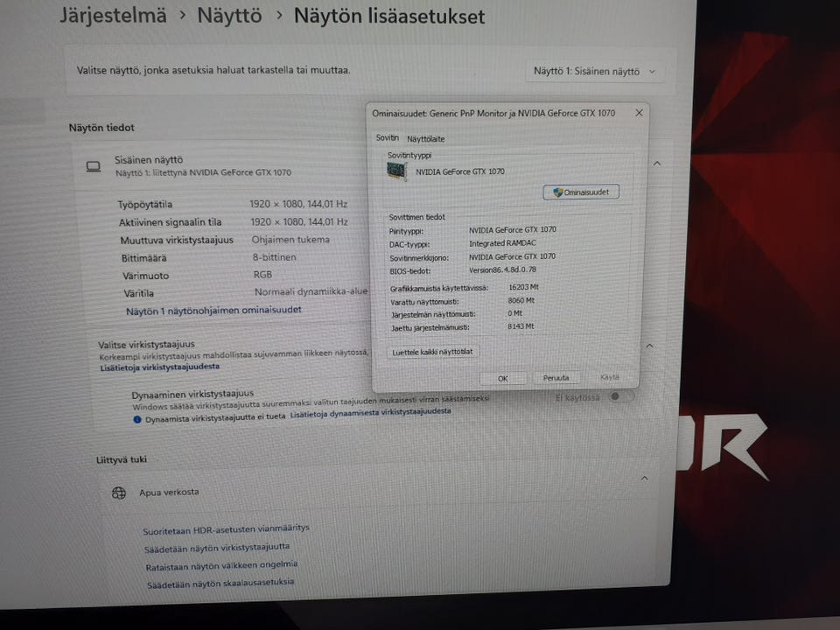Click Työpöytätila value 1920 × 1080, 144,01 Hz
The height and width of the screenshot is (630, 840).
point(298,204)
